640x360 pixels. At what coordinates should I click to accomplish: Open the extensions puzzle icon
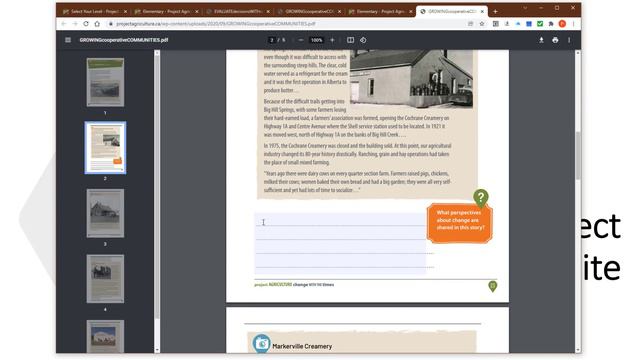(551, 24)
